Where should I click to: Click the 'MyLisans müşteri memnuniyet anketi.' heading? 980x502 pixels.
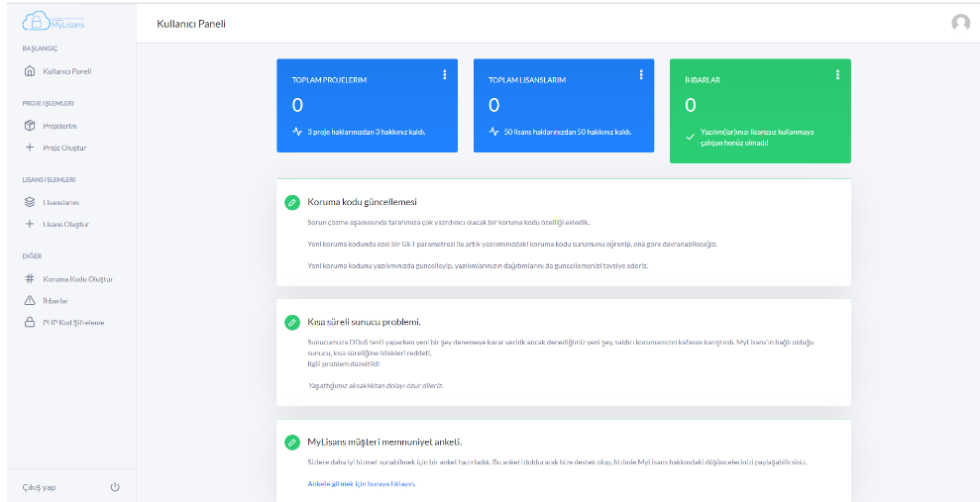tap(385, 442)
